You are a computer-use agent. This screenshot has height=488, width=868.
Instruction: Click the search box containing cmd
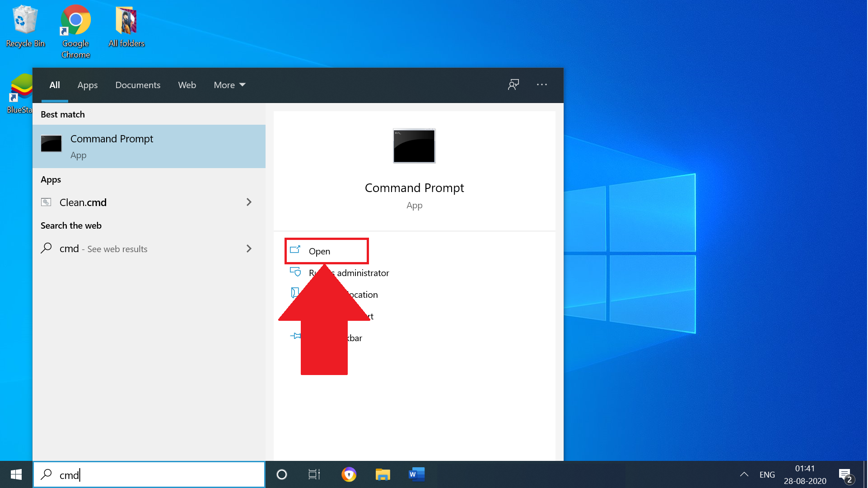[x=149, y=474]
